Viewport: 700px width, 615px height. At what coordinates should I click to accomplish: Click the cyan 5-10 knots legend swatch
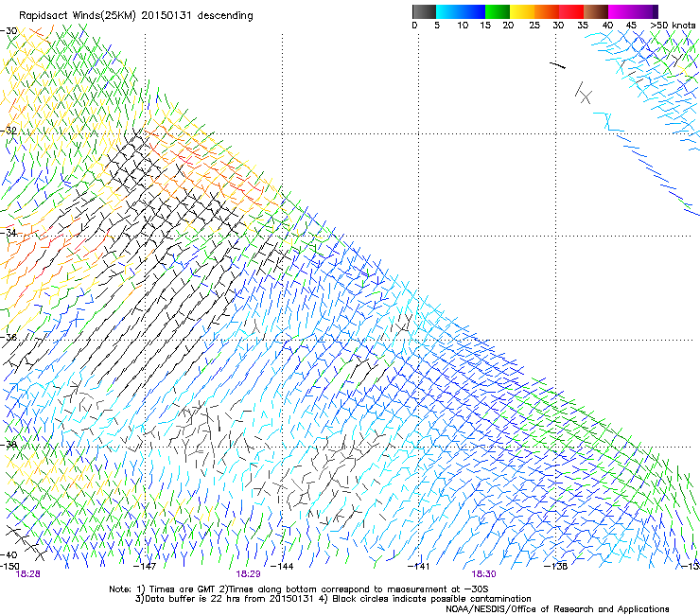pyautogui.click(x=448, y=11)
